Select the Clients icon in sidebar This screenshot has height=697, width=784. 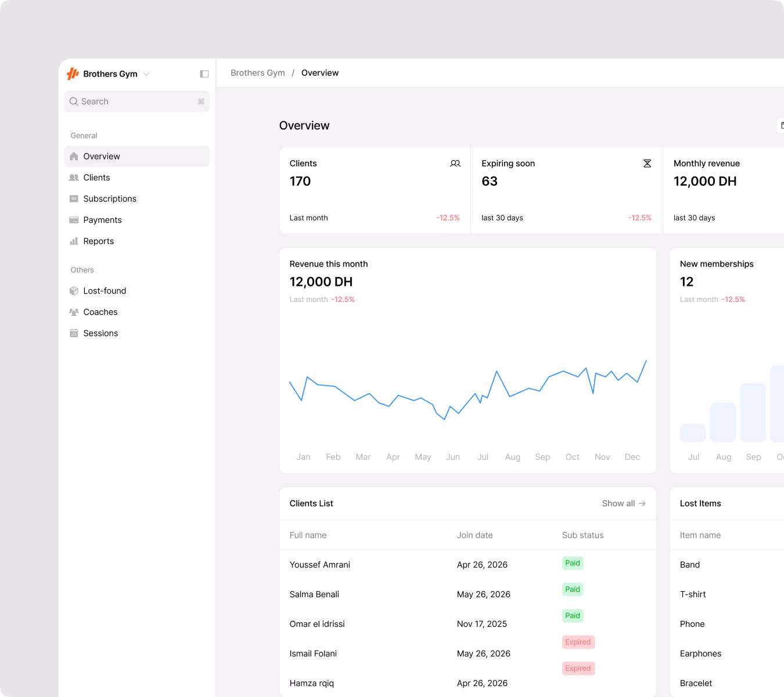point(74,178)
